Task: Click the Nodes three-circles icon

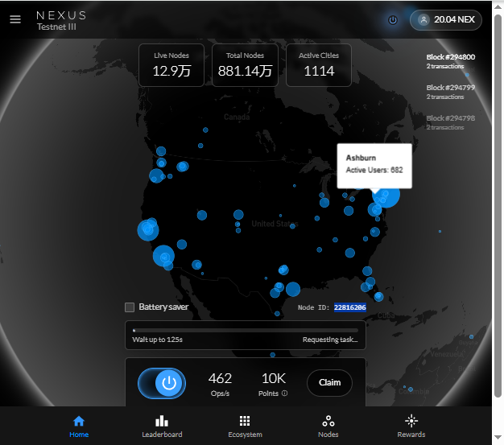Action: pyautogui.click(x=328, y=421)
